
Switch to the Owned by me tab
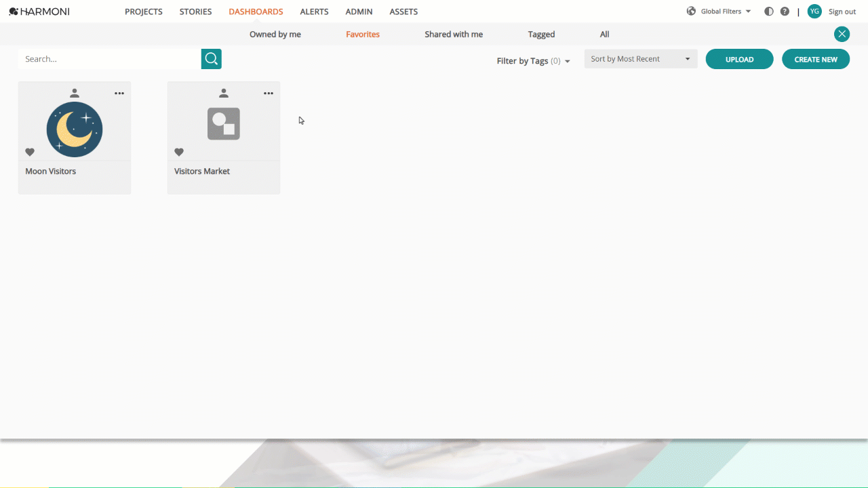click(275, 35)
